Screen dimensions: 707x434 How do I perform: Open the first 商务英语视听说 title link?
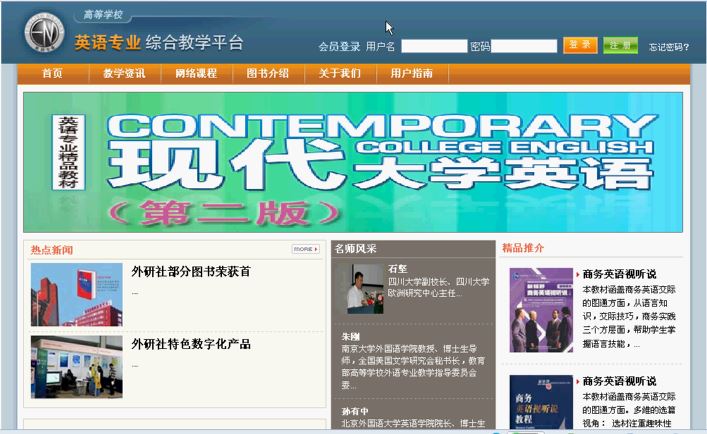click(x=620, y=274)
